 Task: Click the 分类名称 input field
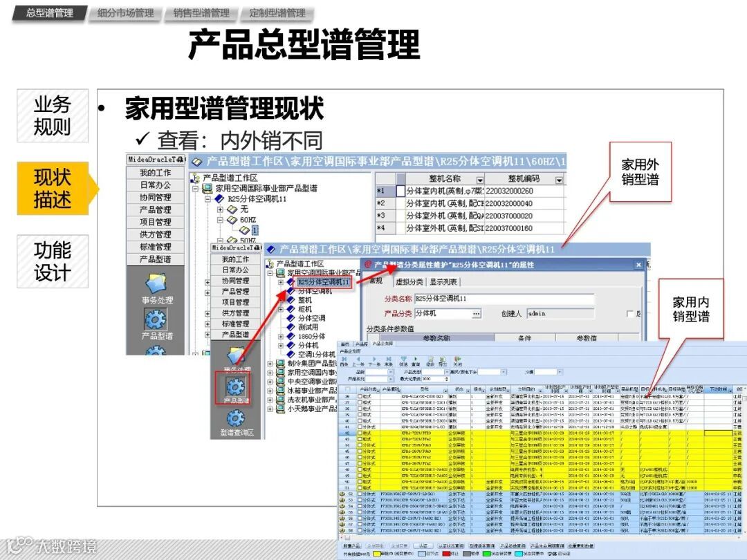coord(504,299)
